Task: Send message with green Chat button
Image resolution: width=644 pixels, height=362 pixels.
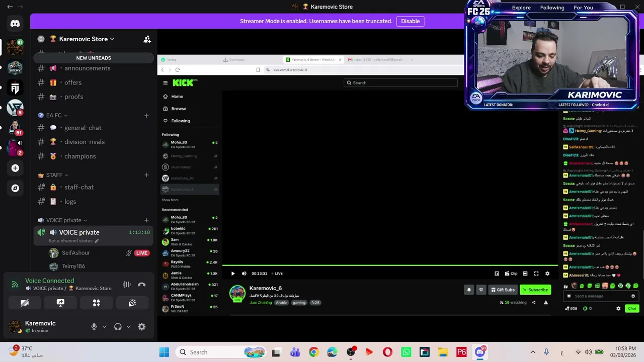Action: click(632, 309)
